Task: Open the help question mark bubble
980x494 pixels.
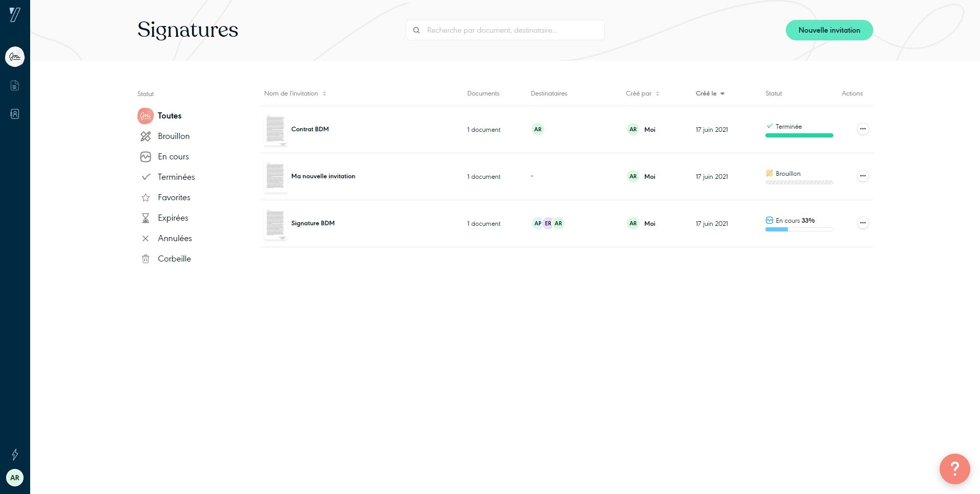Action: tap(954, 468)
